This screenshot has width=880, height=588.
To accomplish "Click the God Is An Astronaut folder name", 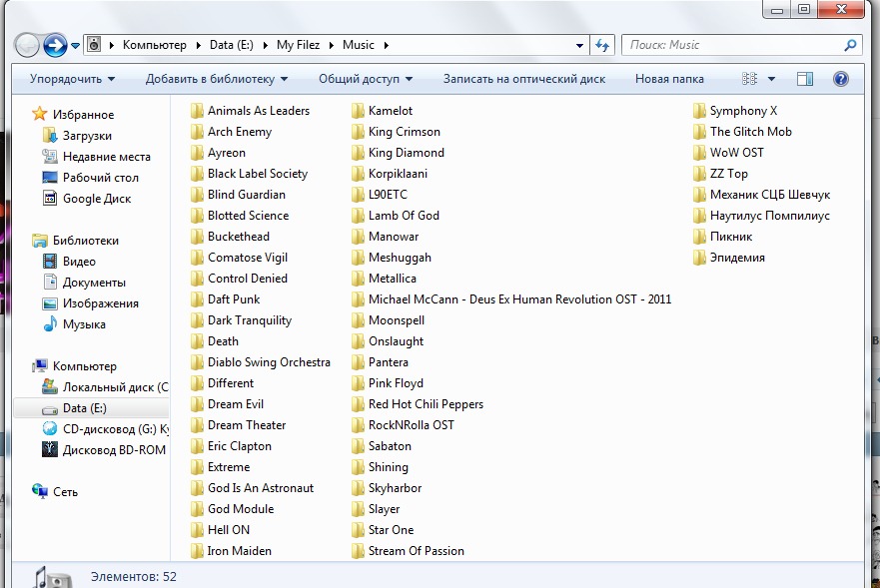I will [x=261, y=488].
